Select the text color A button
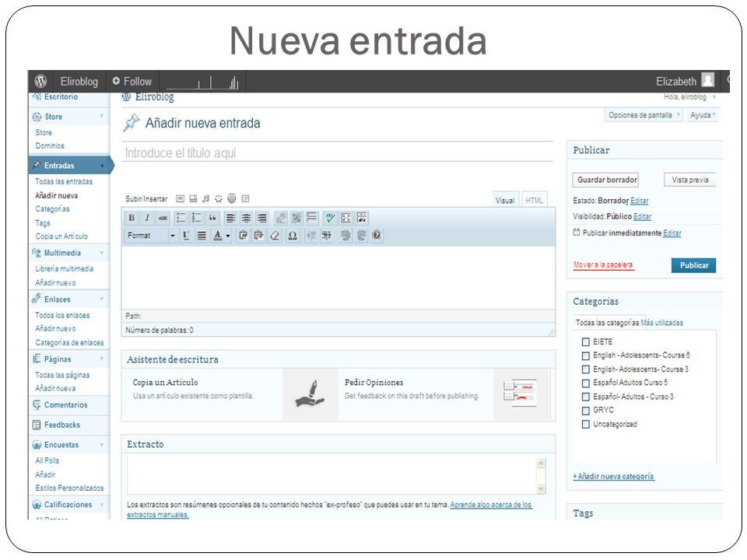 [218, 235]
